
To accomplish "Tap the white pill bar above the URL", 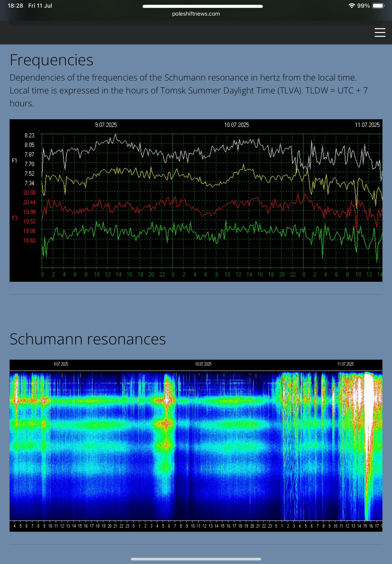I will click(x=203, y=6).
